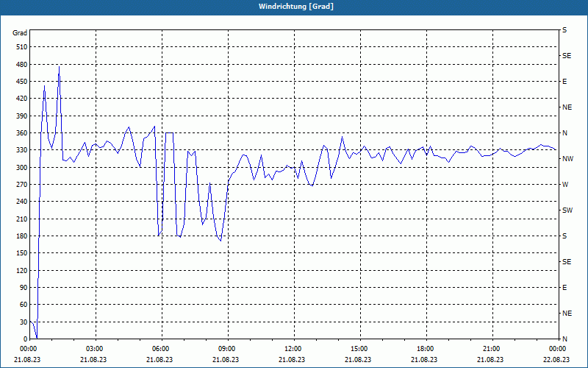Select the SW compass label
Viewport: 588px width, 368px height.
point(567,210)
